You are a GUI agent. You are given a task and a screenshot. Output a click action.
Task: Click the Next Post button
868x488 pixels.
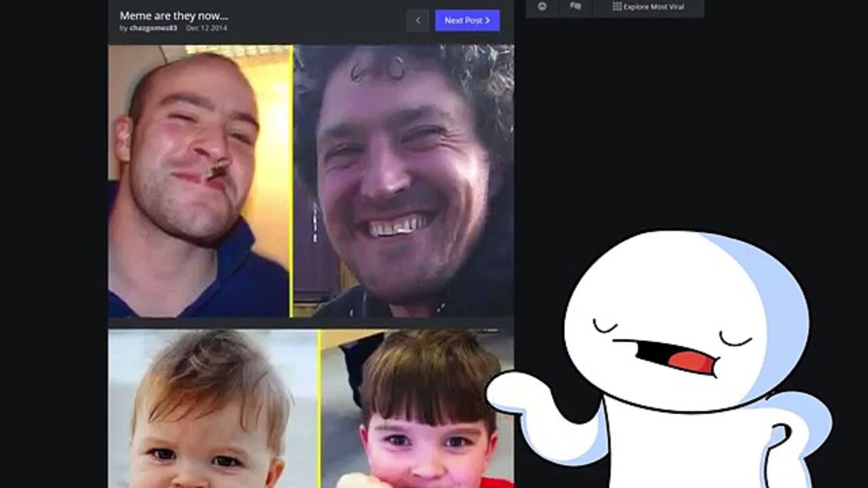click(467, 20)
